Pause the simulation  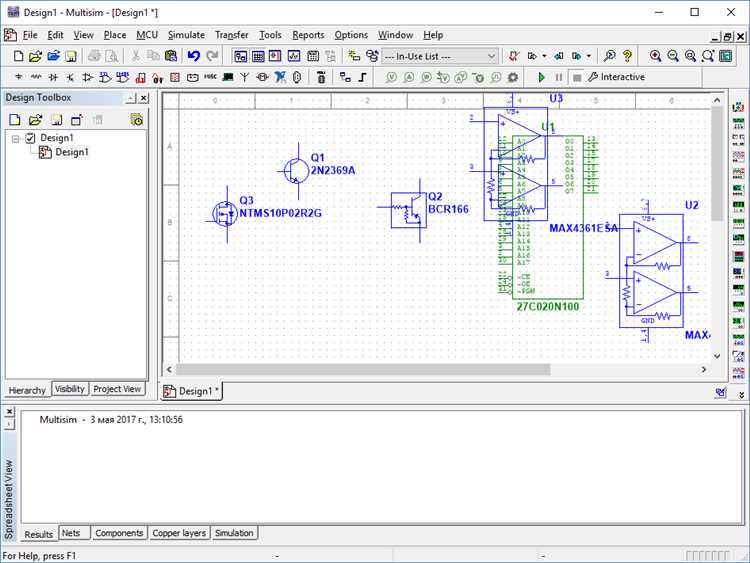[x=559, y=77]
